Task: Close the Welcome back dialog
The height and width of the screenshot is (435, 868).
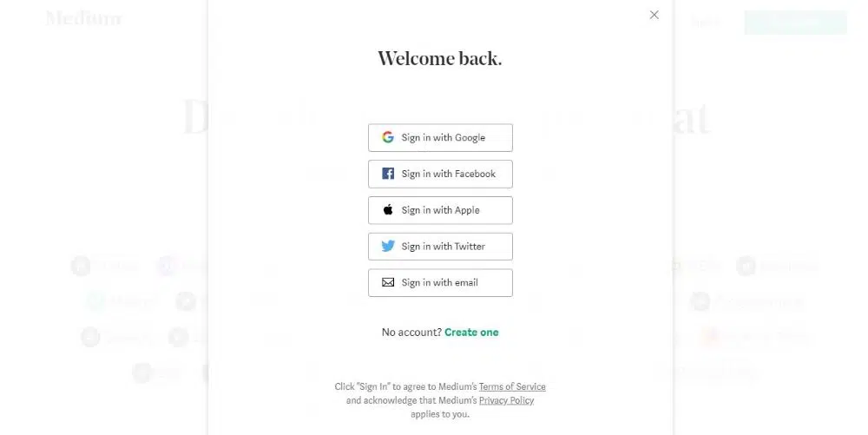Action: pos(654,15)
